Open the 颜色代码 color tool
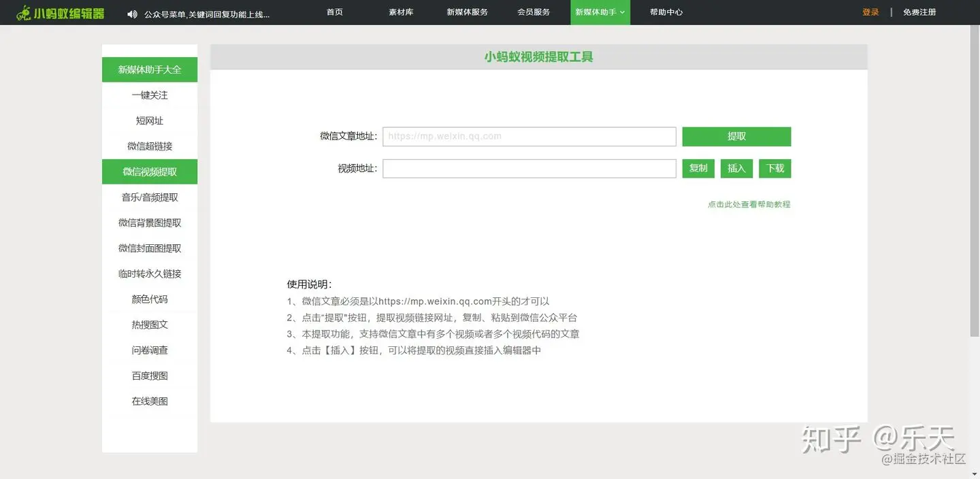The width and height of the screenshot is (980, 479). pyautogui.click(x=149, y=299)
